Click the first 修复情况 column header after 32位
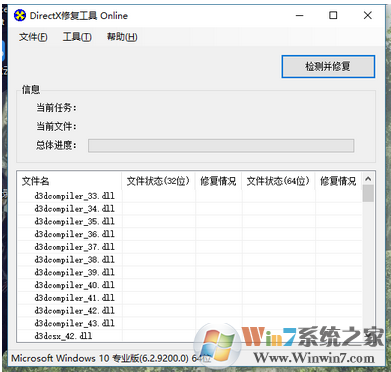This screenshot has width=391, height=372. point(219,181)
